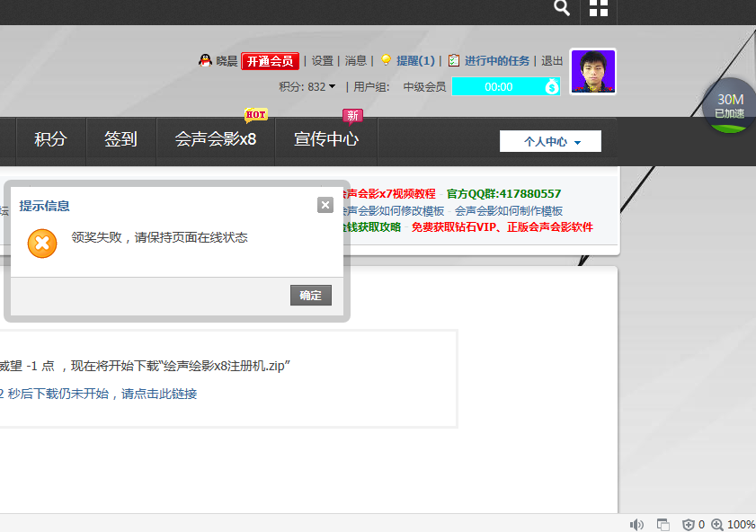Click the task checklist icon beside 进行中的任务

pyautogui.click(x=453, y=59)
